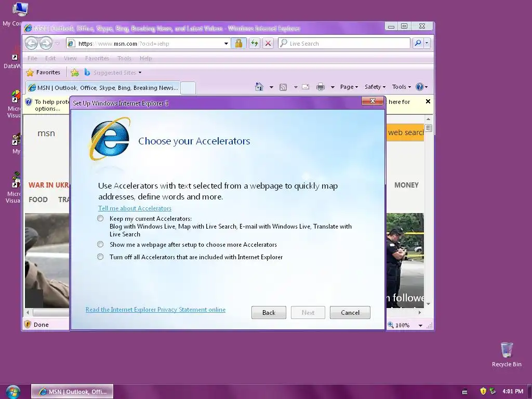Click the horizontal scrollbar right arrow
This screenshot has width=532, height=399.
tap(420, 312)
